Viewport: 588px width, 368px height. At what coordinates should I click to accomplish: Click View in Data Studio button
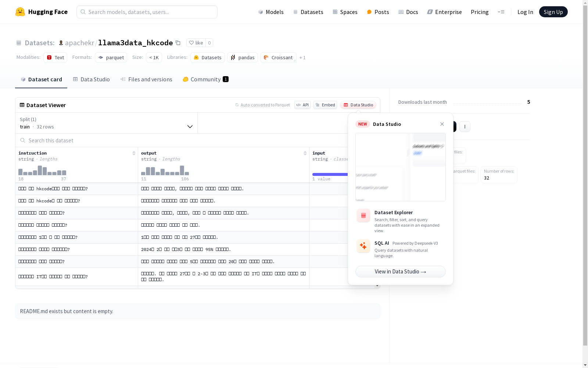coord(401,272)
